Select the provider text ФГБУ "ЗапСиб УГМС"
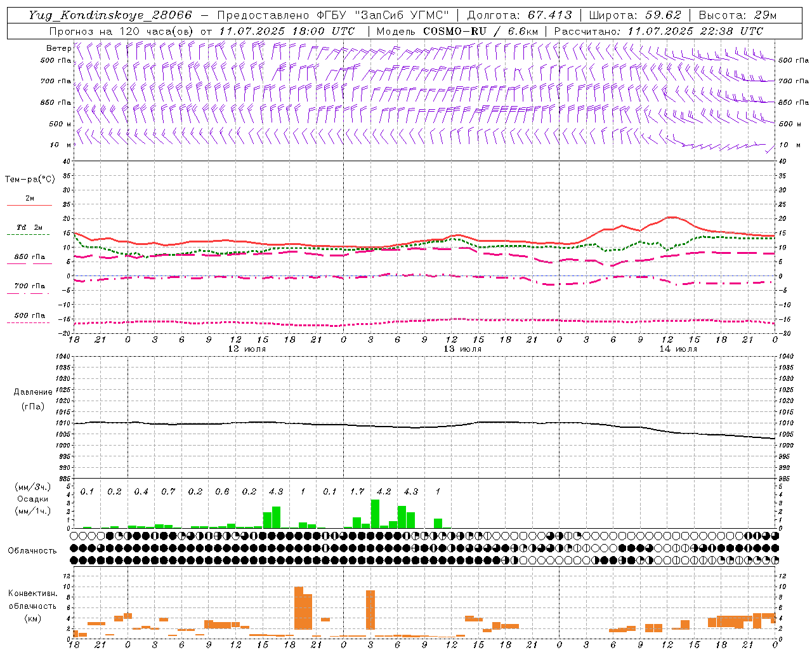 click(383, 15)
